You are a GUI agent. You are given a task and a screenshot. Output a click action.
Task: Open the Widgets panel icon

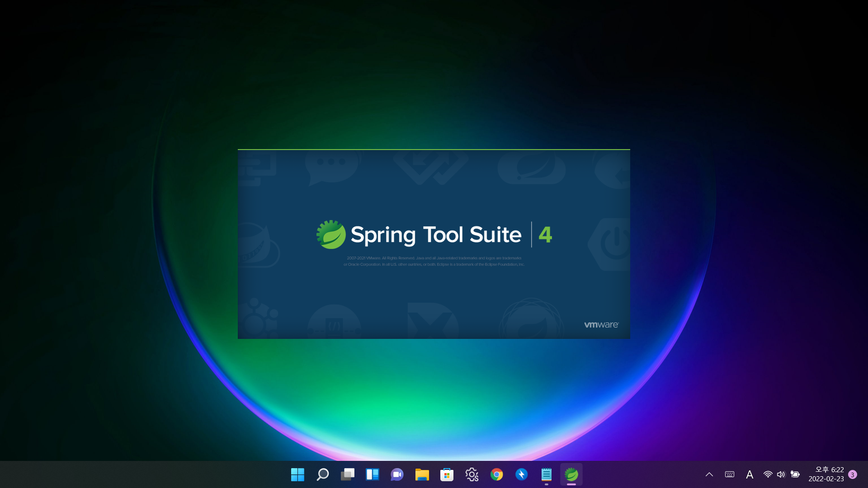click(x=372, y=474)
